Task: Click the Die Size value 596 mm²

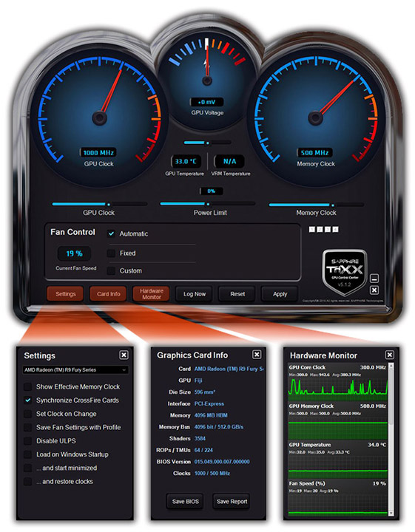Action: pos(204,392)
